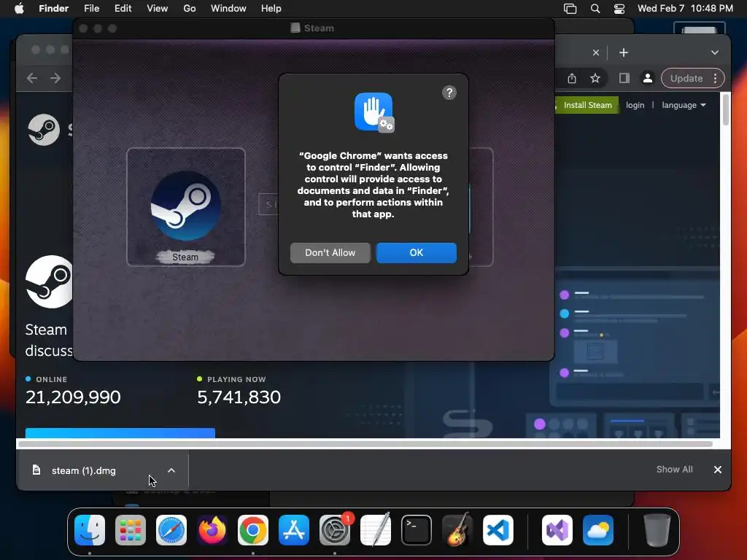
Task: Go forward in the Chrome window
Action: tap(55, 78)
